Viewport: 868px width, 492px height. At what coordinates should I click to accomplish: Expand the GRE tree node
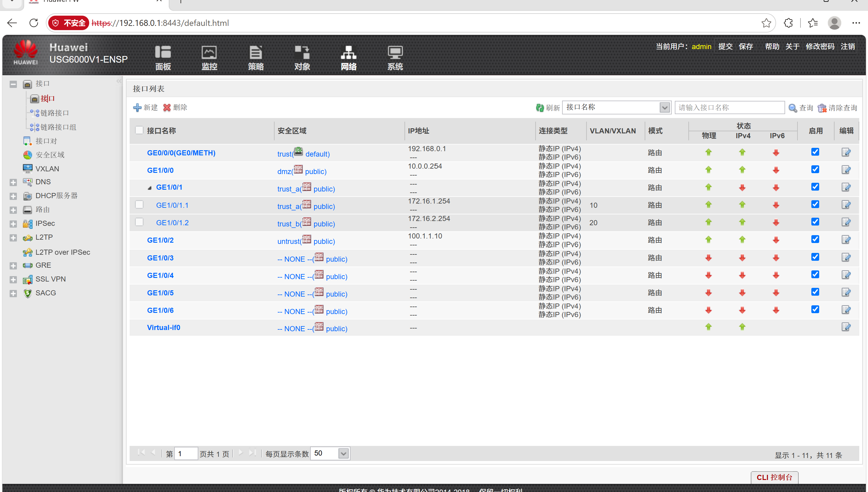13,266
